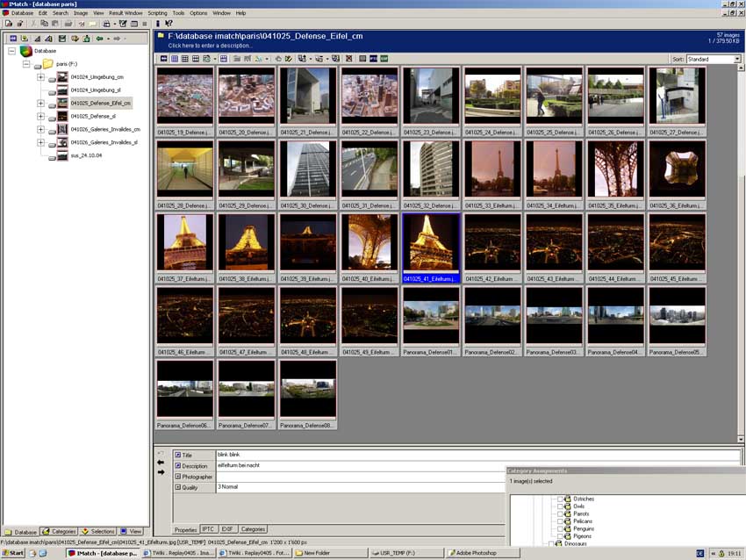Image resolution: width=746 pixels, height=560 pixels.
Task: Click the Windows Start button
Action: tap(13, 553)
